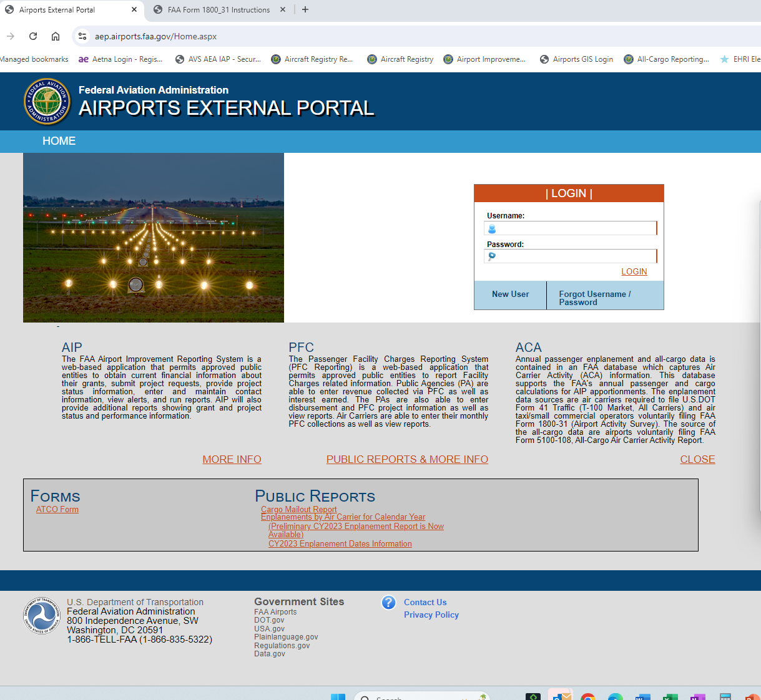Open the Cargo Mailout Report link
This screenshot has height=700, width=761.
pyautogui.click(x=298, y=510)
